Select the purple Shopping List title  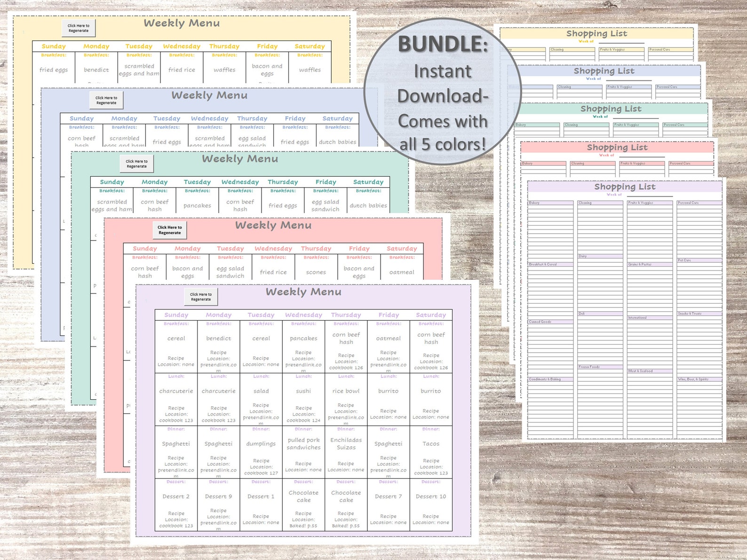(x=625, y=187)
